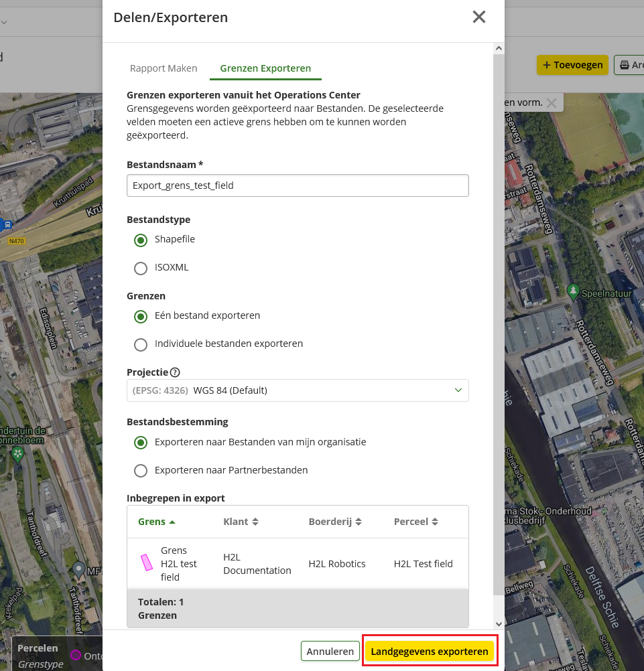Screen dimensions: 644x671
Task: Select the Shapefile radio button
Action: (141, 240)
